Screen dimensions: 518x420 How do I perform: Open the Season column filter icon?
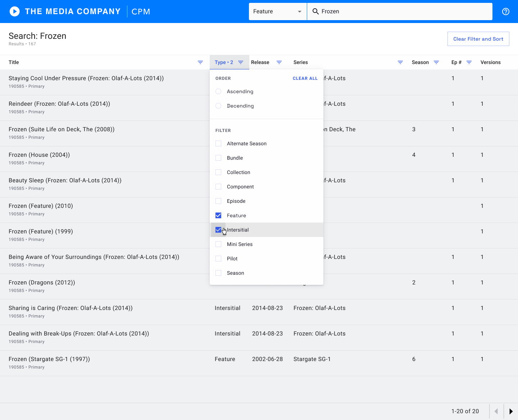[x=436, y=62]
